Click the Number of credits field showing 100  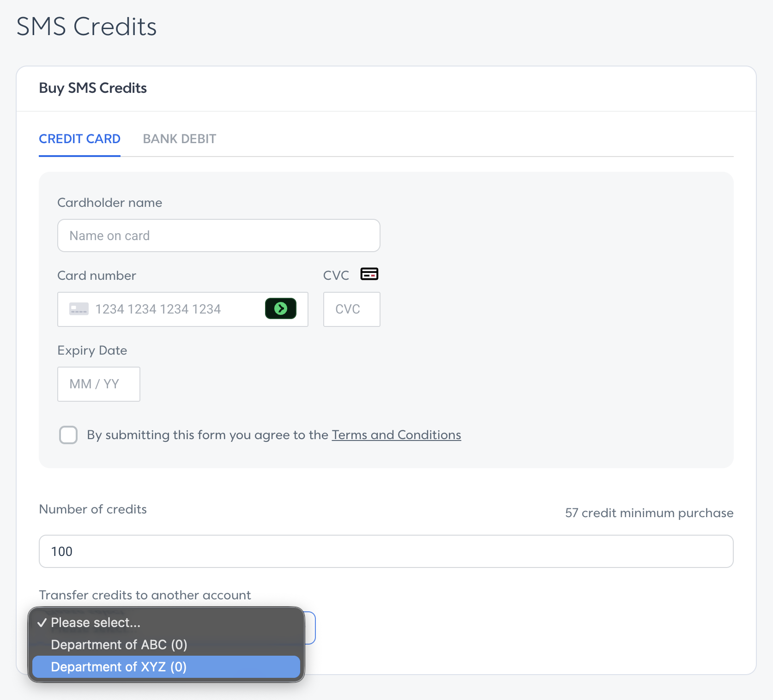tap(386, 551)
